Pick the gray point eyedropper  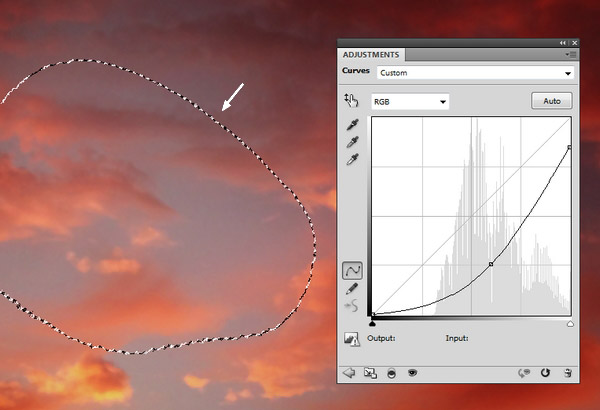tap(351, 142)
